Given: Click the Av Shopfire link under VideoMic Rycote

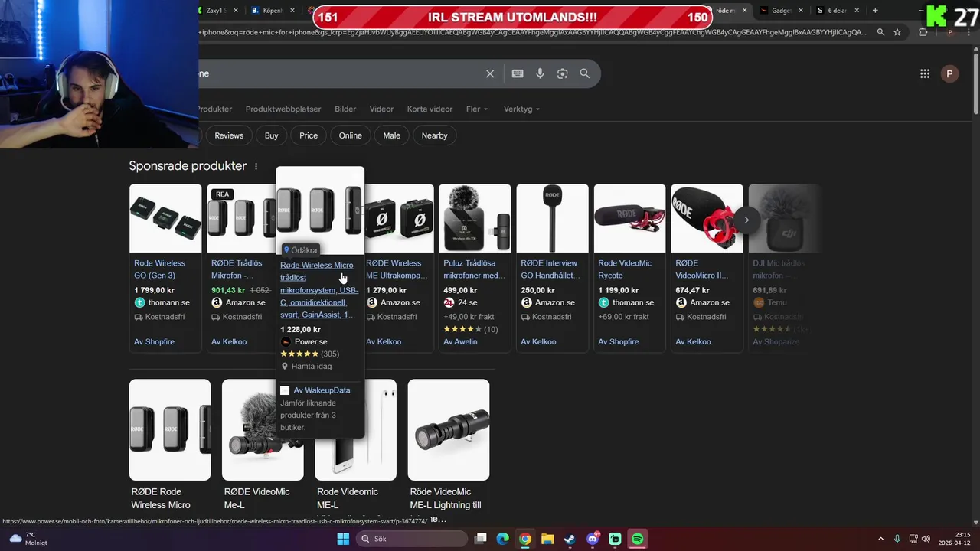Looking at the screenshot, I should point(619,341).
